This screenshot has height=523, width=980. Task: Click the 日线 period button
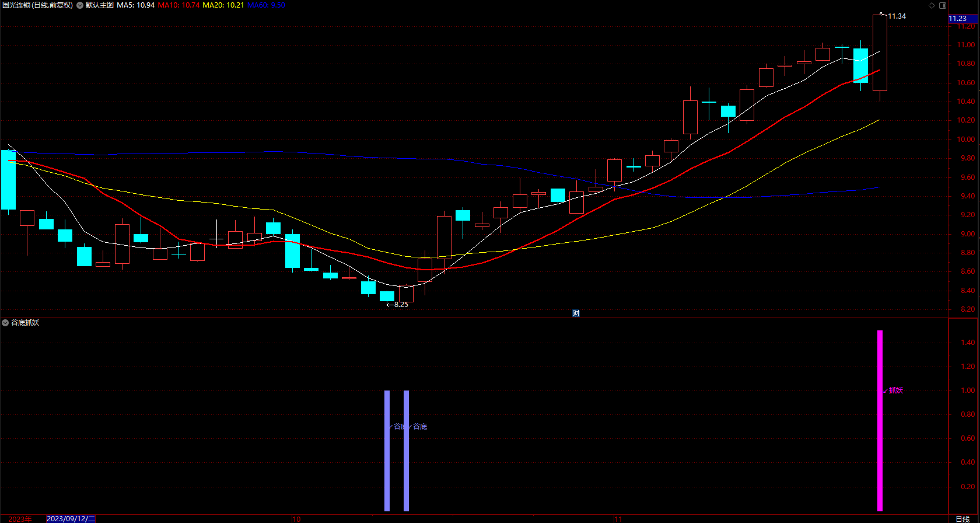click(x=963, y=519)
